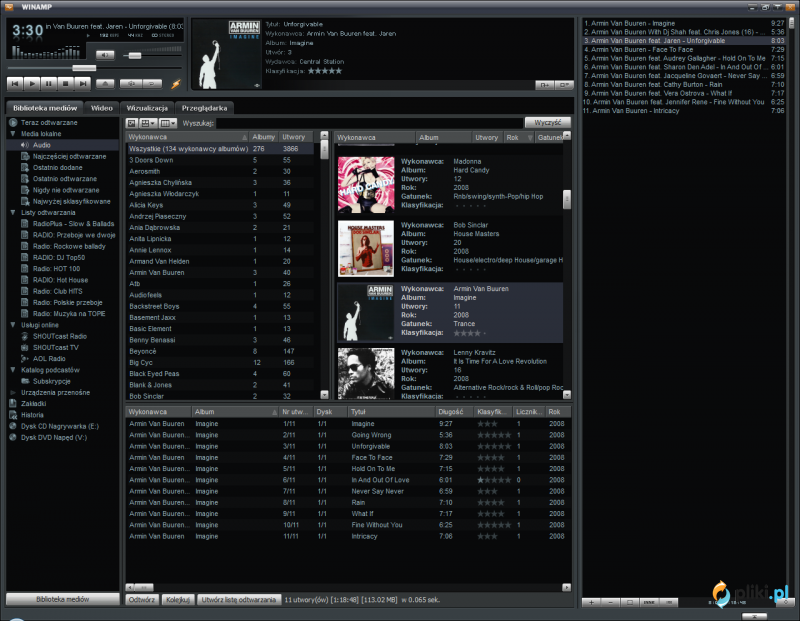800x621 pixels.
Task: Open the third view-mode dropdown beside Wyszukaj
Action: click(x=168, y=123)
